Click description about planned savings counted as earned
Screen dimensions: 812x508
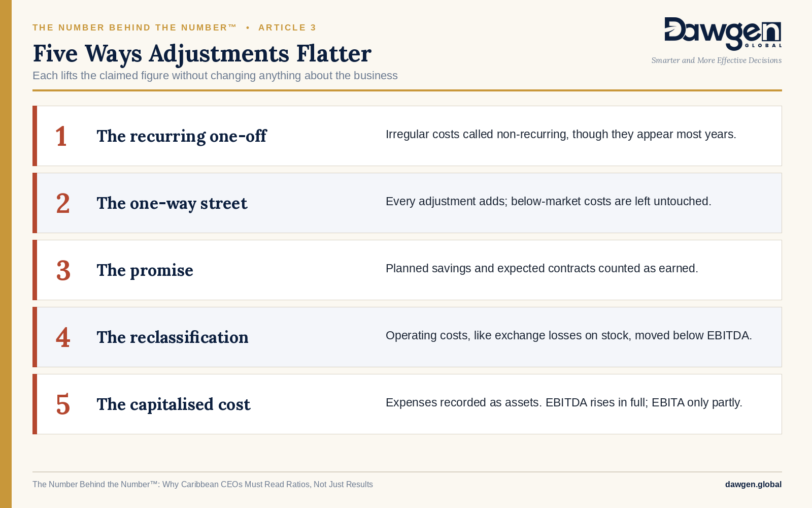pos(542,268)
